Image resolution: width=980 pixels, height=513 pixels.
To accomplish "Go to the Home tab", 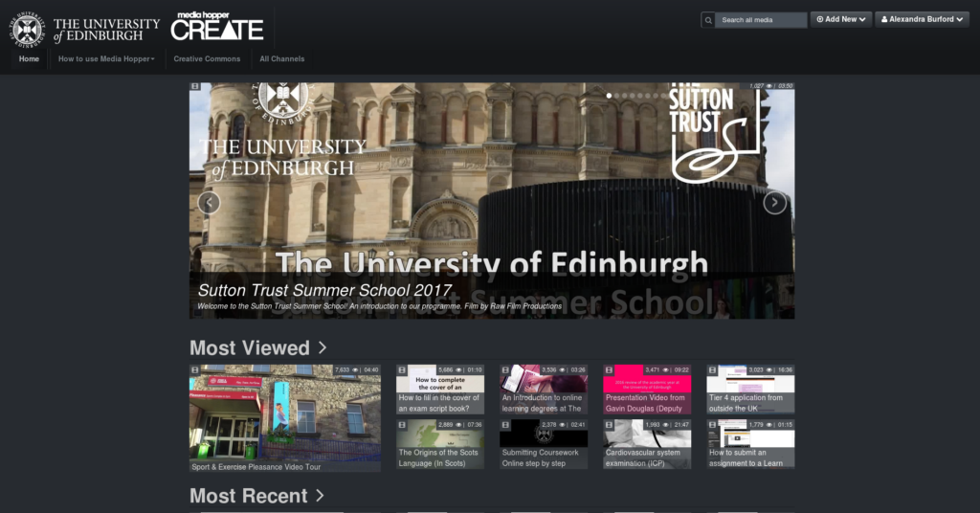I will pos(29,58).
